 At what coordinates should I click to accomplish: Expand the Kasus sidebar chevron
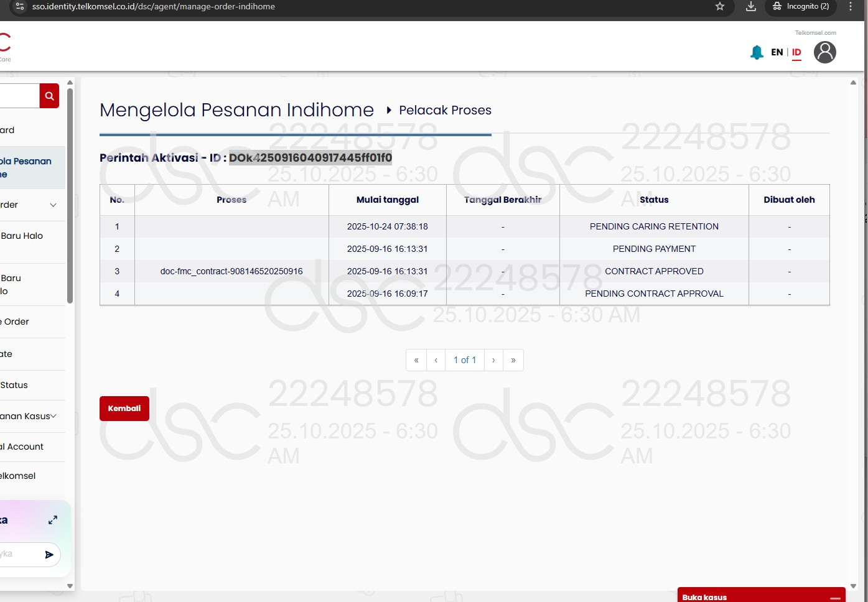tap(54, 416)
